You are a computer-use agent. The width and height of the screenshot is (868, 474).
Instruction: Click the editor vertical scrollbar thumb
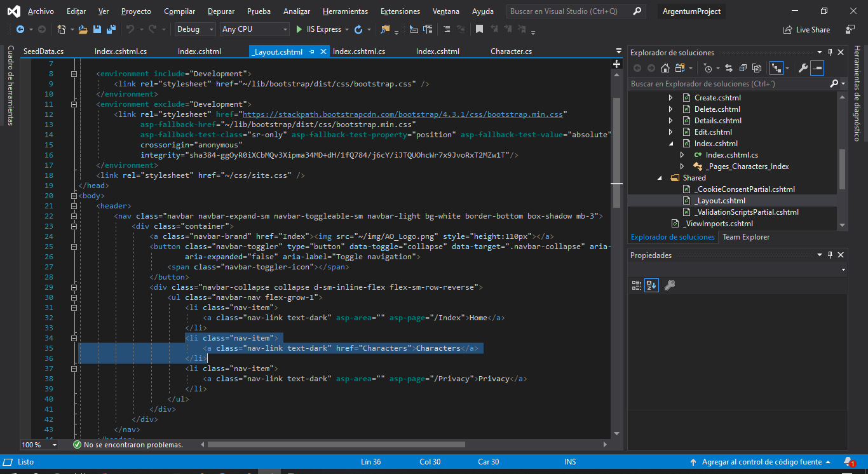[616, 152]
